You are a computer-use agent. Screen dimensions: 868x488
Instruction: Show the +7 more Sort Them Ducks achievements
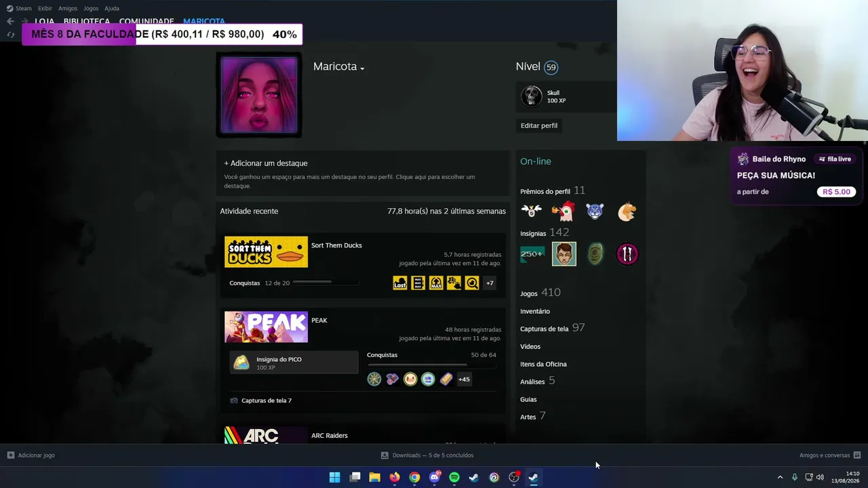[490, 283]
